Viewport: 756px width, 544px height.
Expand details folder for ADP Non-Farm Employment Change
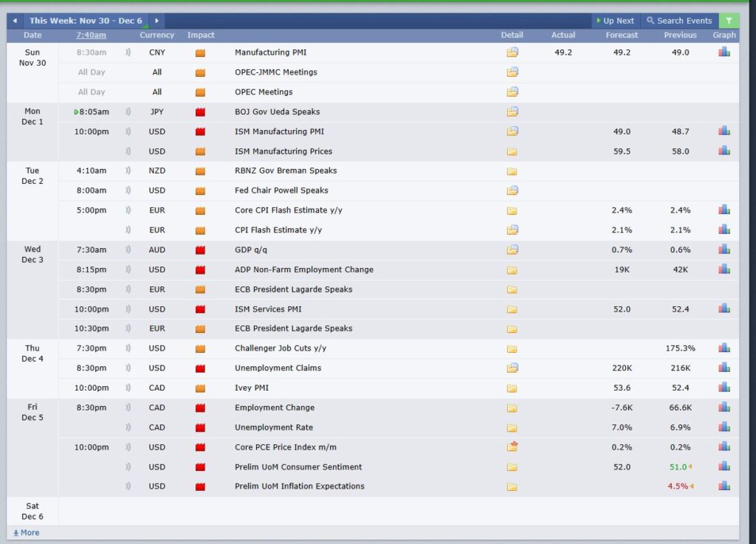point(512,269)
